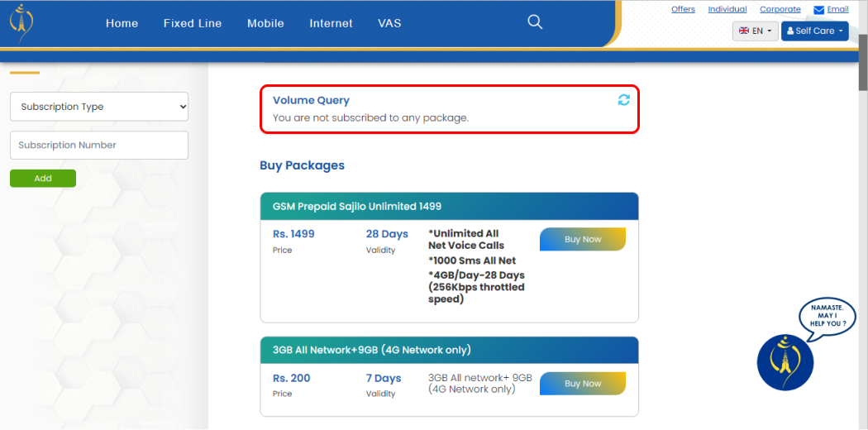The width and height of the screenshot is (868, 430).
Task: Open the Internet menu item
Action: pos(331,23)
